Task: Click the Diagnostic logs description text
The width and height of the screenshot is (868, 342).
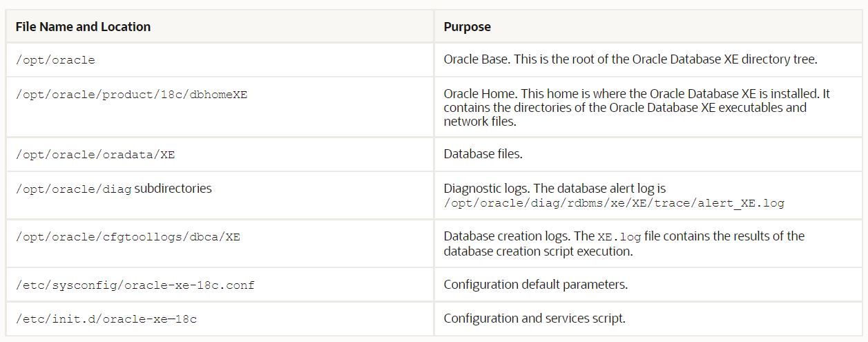Action: pyautogui.click(x=554, y=188)
